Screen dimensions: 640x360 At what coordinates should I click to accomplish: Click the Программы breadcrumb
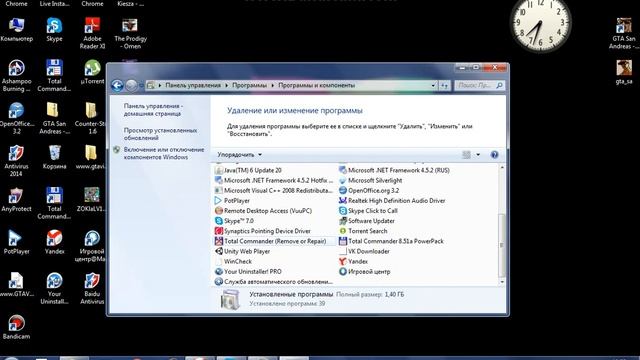point(249,85)
